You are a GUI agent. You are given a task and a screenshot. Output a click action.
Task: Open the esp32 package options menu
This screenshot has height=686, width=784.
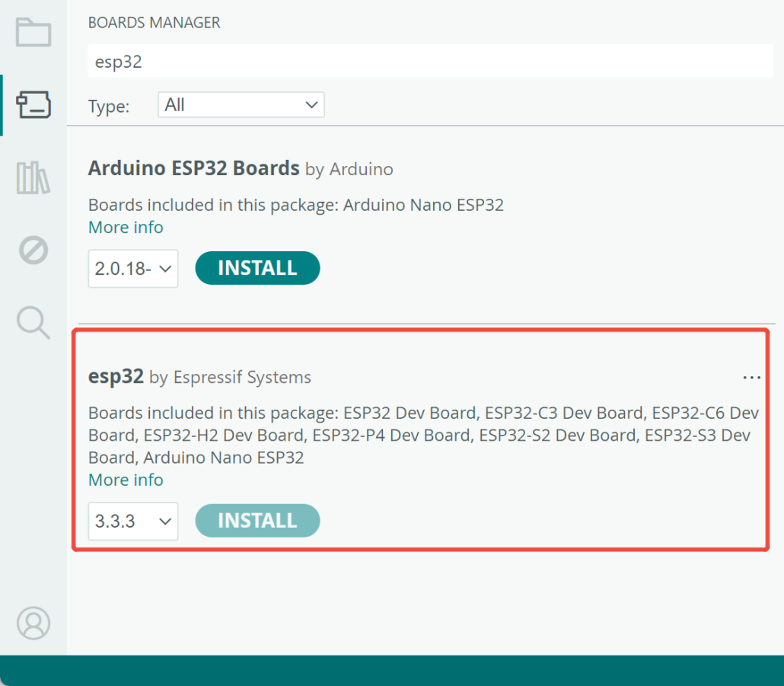(x=751, y=377)
